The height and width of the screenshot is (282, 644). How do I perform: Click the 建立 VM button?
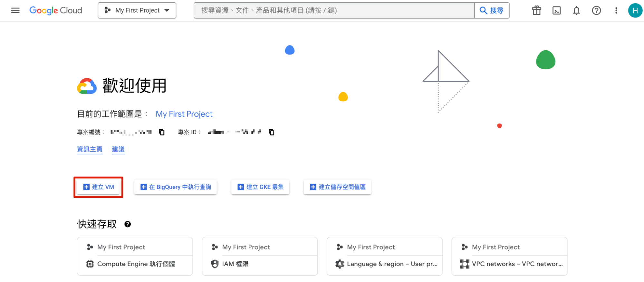(99, 187)
